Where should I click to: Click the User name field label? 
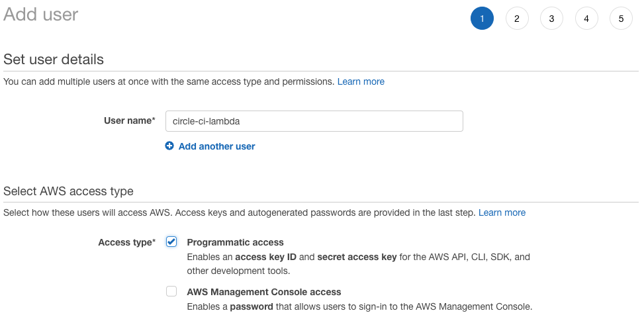(x=130, y=120)
